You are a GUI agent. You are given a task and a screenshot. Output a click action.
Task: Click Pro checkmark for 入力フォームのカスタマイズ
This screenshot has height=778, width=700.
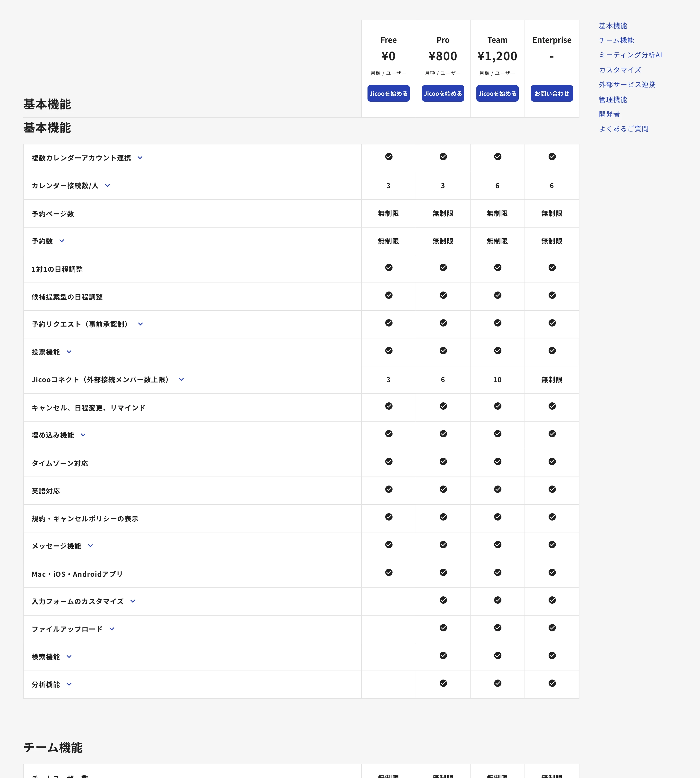point(443,600)
